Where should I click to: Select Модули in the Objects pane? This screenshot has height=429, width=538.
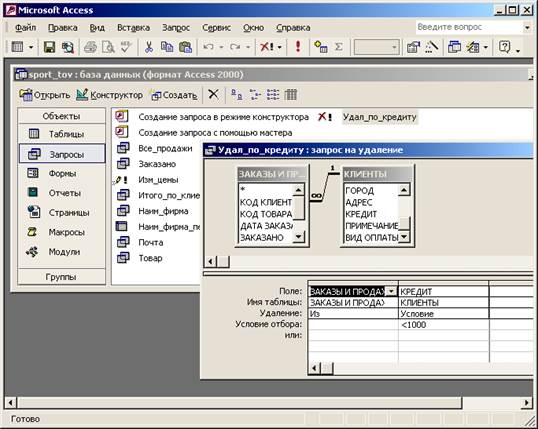tap(62, 252)
